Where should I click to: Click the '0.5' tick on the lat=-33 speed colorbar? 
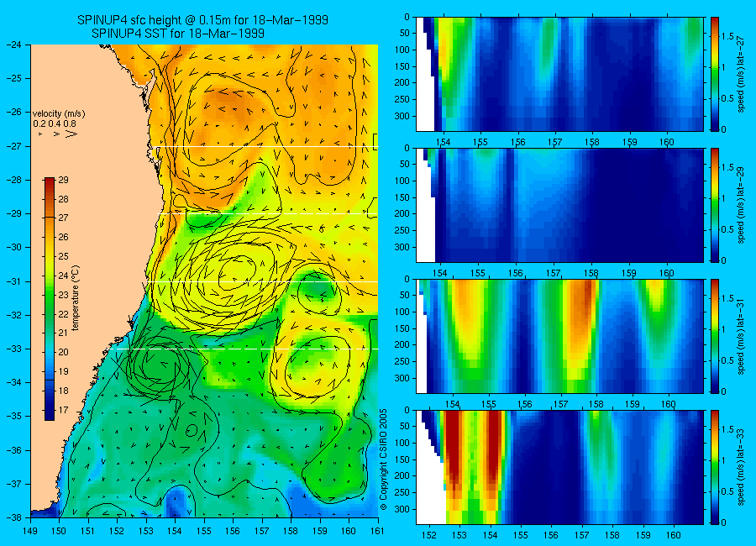[x=728, y=491]
